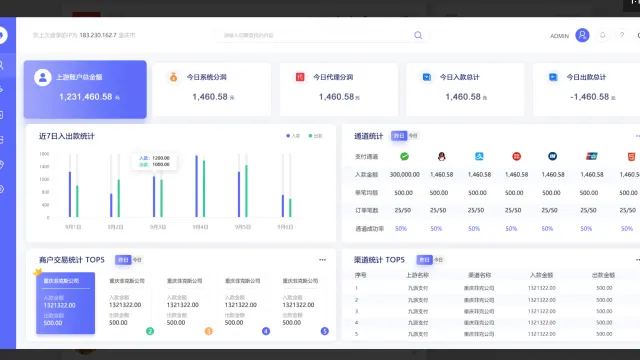Screen dimensions: 640x360
Task: Click the 近7日入出款统计 chart title
Action: coord(67,136)
